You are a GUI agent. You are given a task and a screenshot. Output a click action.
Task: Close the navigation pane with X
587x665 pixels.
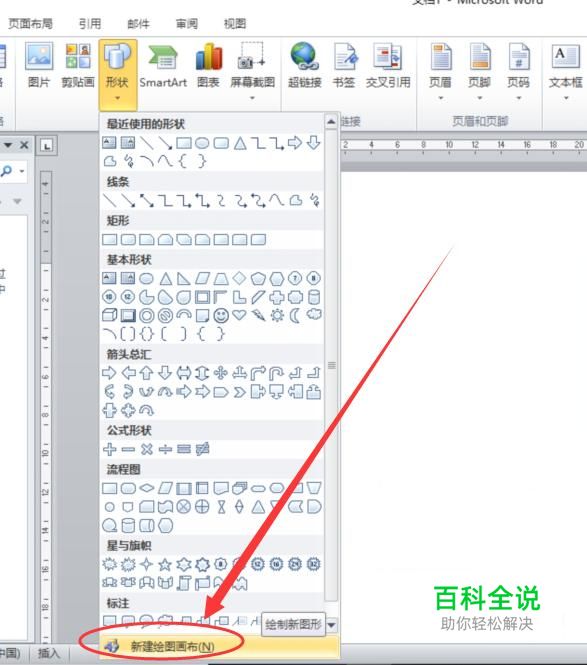(x=24, y=145)
